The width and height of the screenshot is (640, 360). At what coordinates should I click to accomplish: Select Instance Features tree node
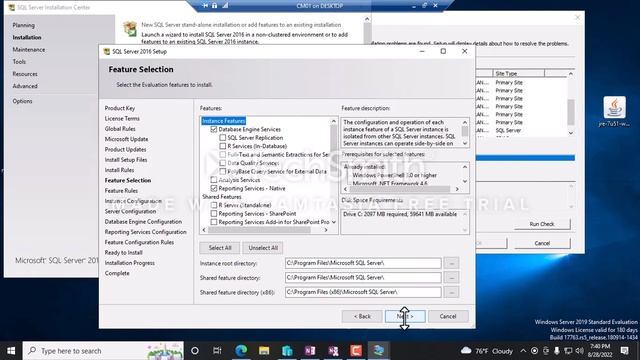224,121
